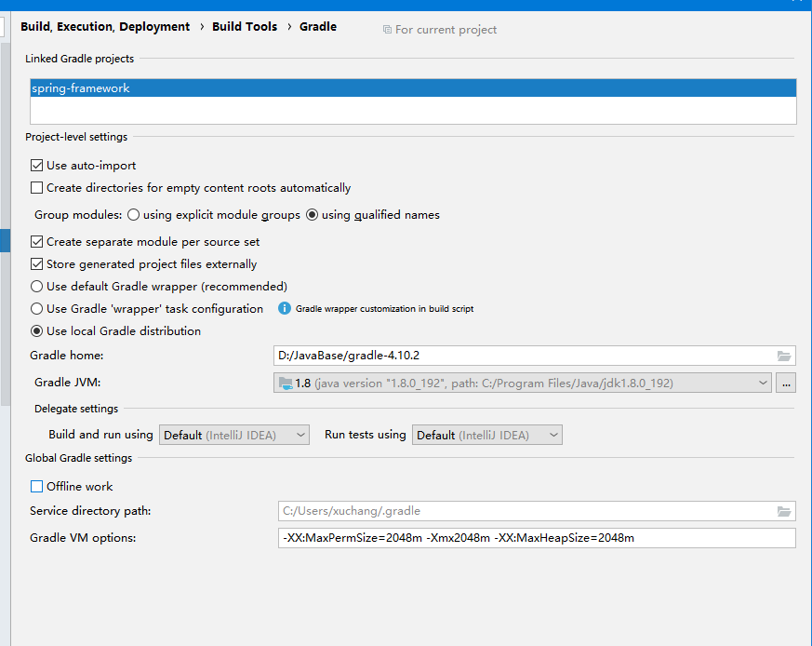Click the 'For current project' text
The width and height of the screenshot is (812, 646).
point(446,30)
